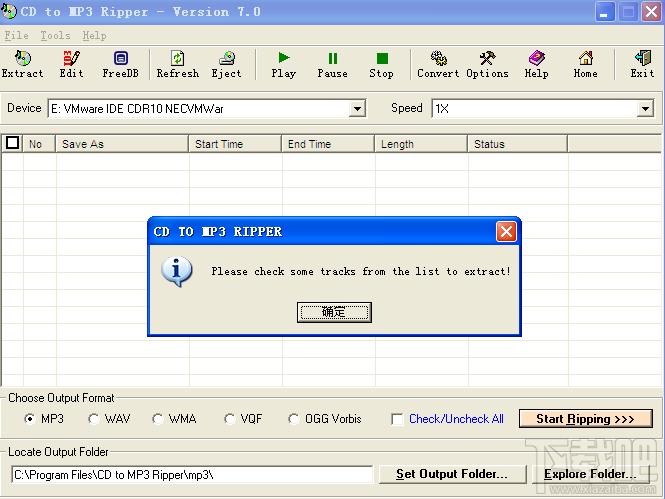Click the Start Time column header
The image size is (665, 499).
point(235,144)
